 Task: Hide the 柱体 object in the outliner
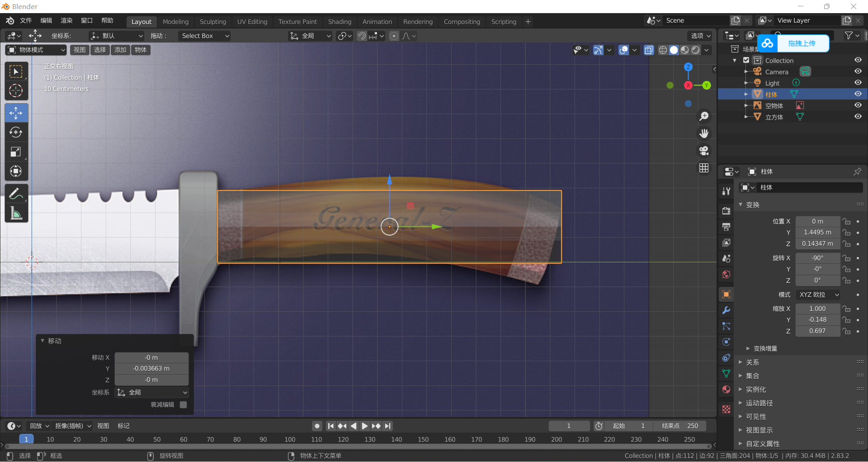(x=858, y=94)
